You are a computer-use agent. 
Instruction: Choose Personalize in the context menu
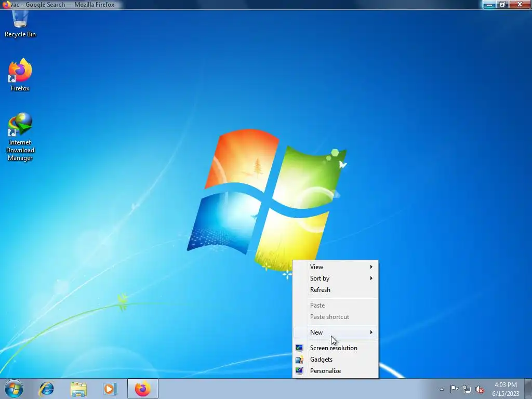(x=335, y=371)
